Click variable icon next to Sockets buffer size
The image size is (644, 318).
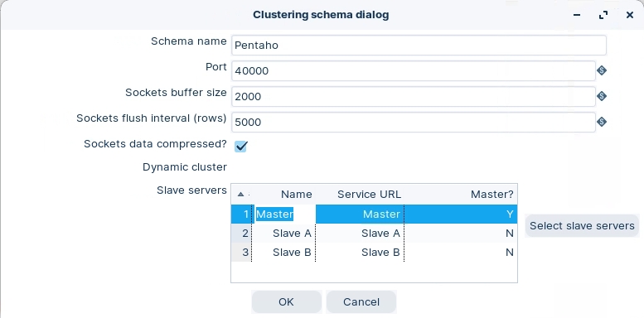pyautogui.click(x=601, y=96)
